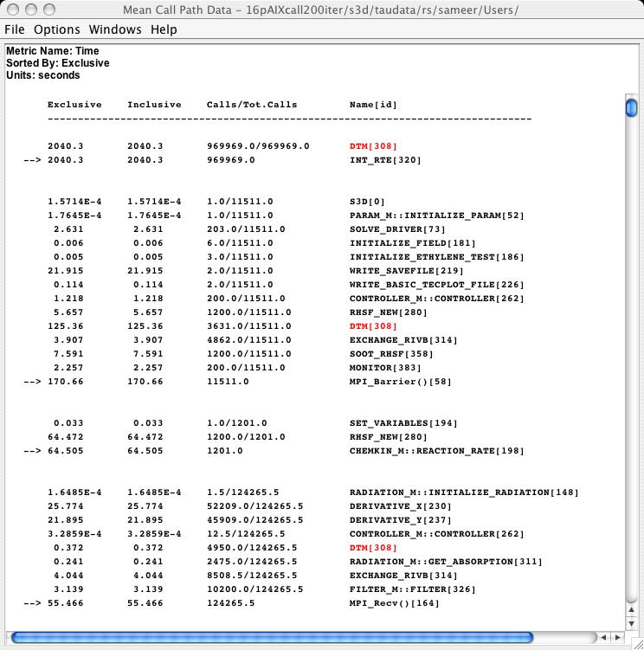
Task: Select CHEMKIN_M::REACTION_RATE[198] entry
Action: click(x=436, y=451)
